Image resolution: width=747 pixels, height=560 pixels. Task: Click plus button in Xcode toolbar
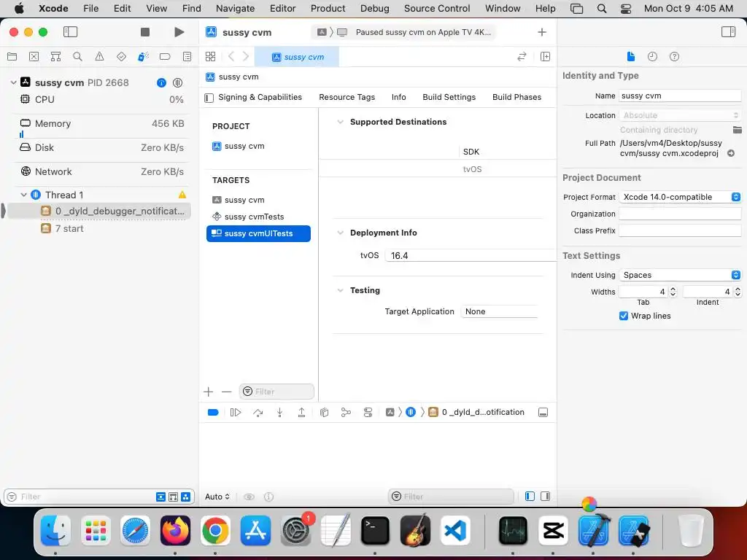[x=542, y=32]
